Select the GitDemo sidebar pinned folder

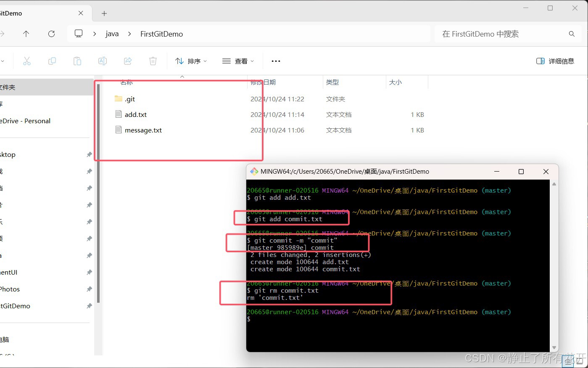pos(15,306)
